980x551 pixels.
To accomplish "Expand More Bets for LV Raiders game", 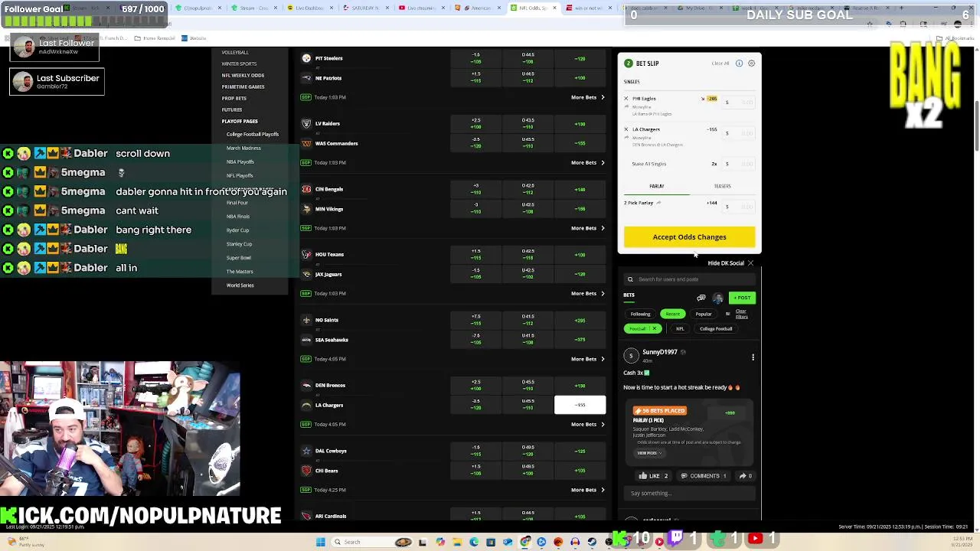I will [587, 162].
